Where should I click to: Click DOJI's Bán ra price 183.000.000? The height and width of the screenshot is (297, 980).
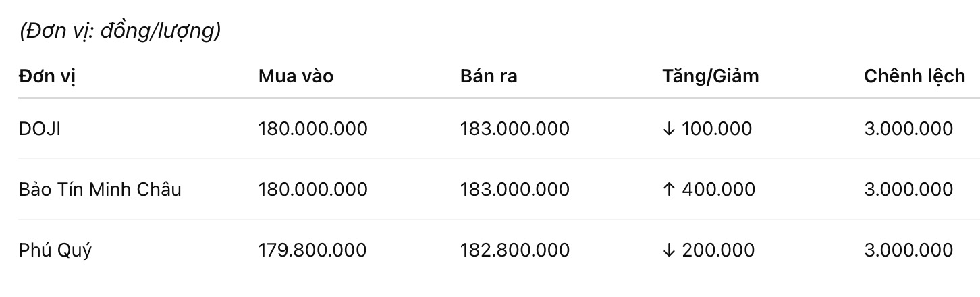(514, 128)
